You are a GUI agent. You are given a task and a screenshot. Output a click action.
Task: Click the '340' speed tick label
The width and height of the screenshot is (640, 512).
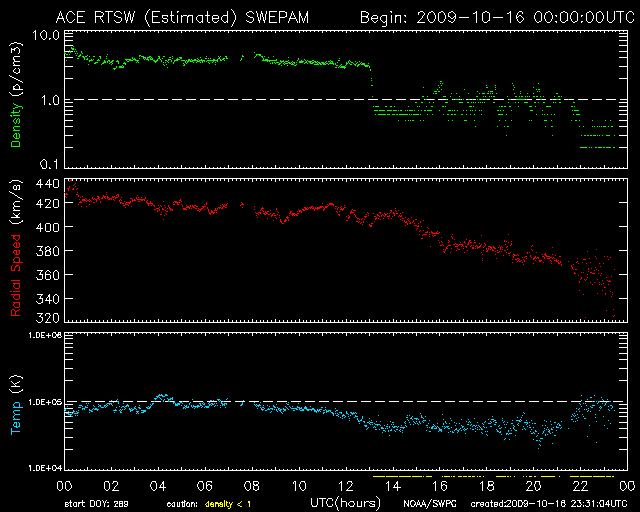point(48,299)
